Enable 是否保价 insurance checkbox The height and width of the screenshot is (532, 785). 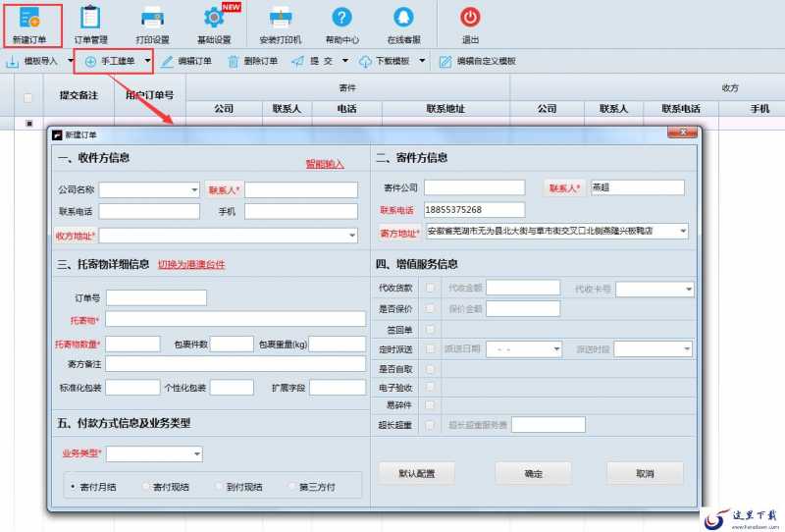(x=430, y=308)
